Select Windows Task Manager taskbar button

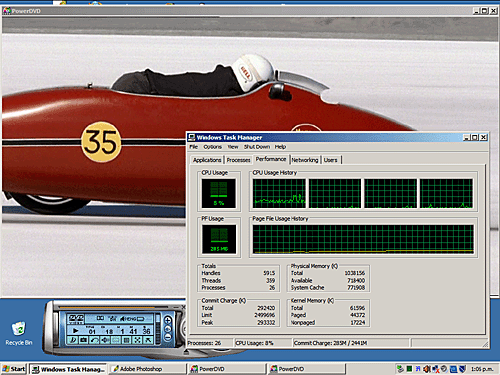68,369
